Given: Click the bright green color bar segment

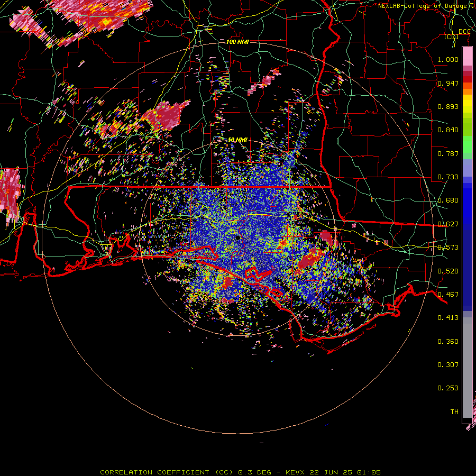Looking at the screenshot, I should (467, 144).
